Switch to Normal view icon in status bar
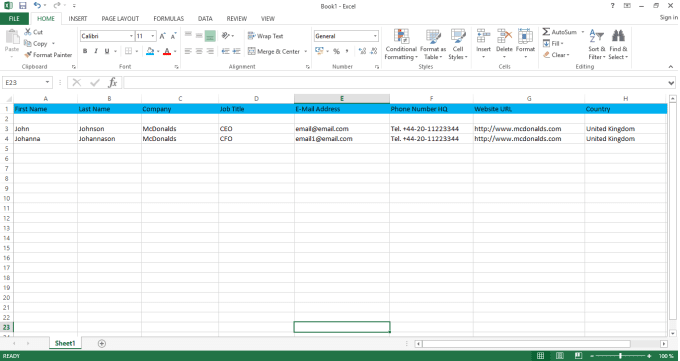The height and width of the screenshot is (361, 680). pos(540,356)
